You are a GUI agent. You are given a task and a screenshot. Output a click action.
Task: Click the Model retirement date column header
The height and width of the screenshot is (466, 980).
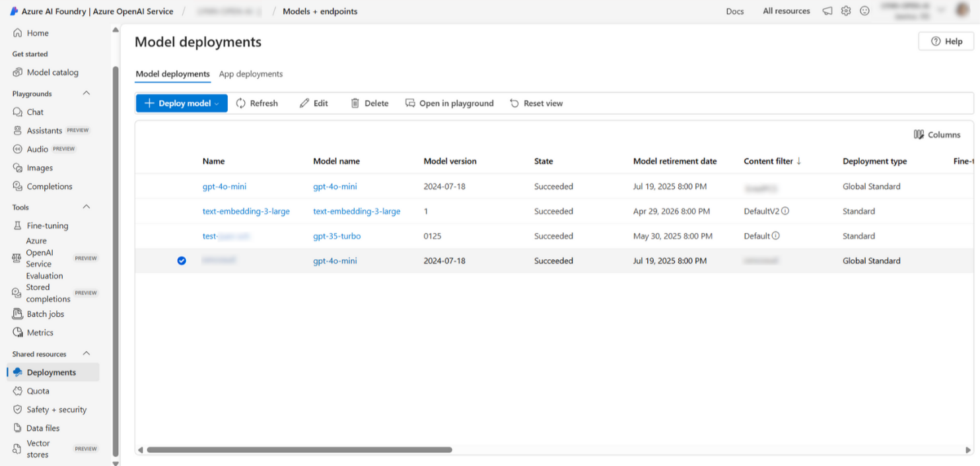(x=675, y=161)
